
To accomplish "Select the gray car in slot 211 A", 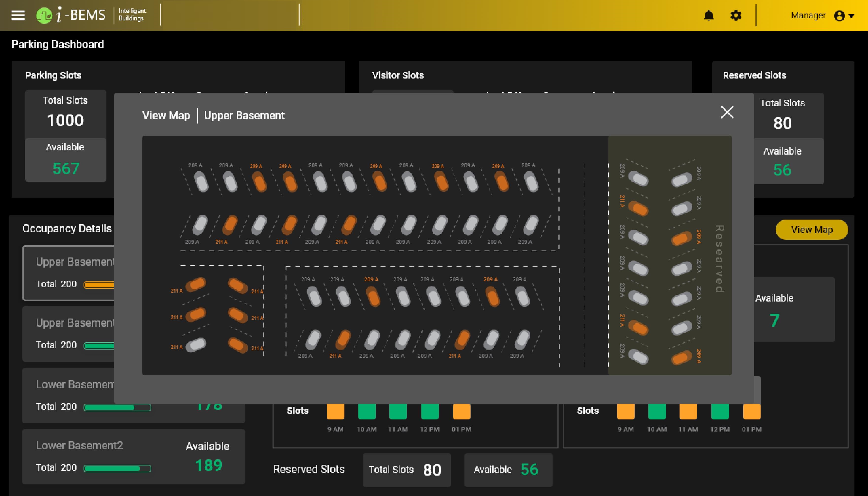I will tap(196, 345).
